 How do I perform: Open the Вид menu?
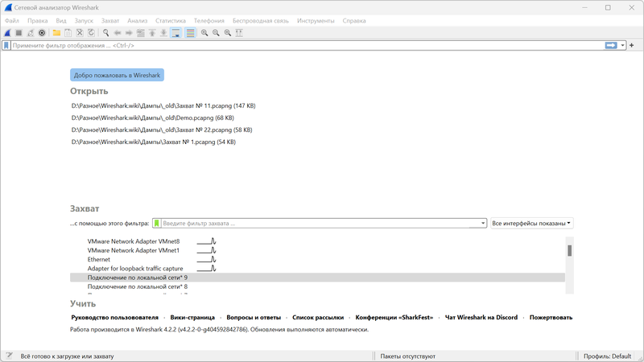coord(61,21)
